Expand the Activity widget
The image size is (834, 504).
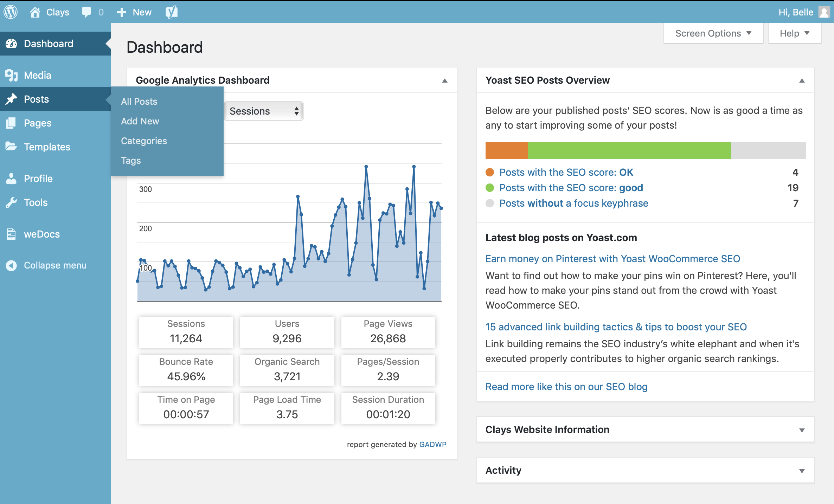pos(802,471)
